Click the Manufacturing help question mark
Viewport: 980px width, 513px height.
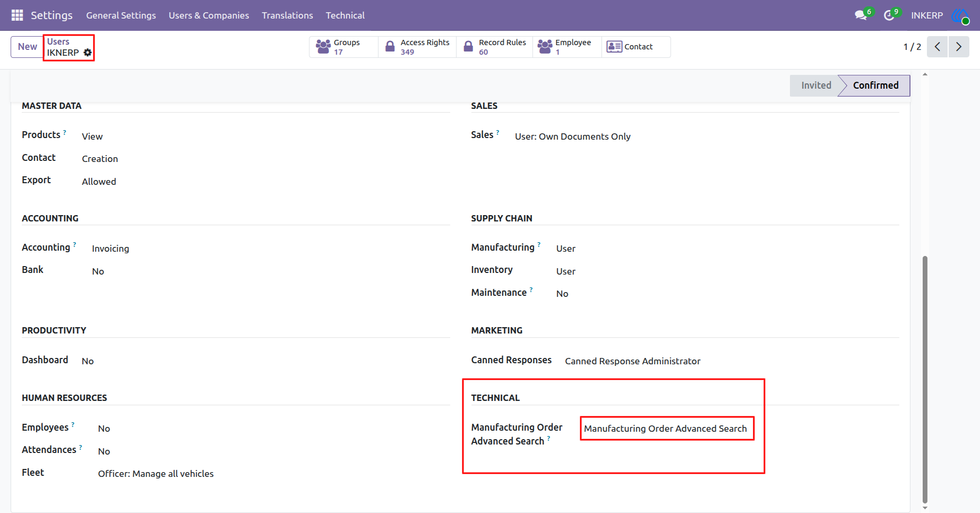tap(539, 245)
